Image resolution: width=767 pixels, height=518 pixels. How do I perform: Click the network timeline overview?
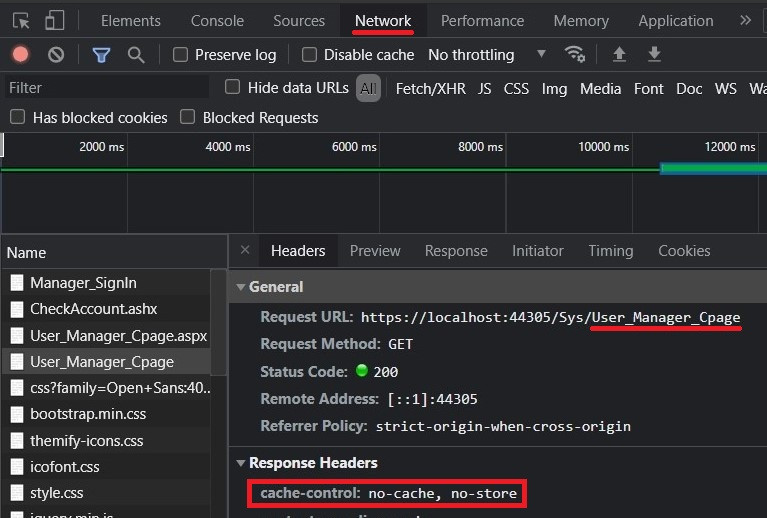click(x=384, y=183)
